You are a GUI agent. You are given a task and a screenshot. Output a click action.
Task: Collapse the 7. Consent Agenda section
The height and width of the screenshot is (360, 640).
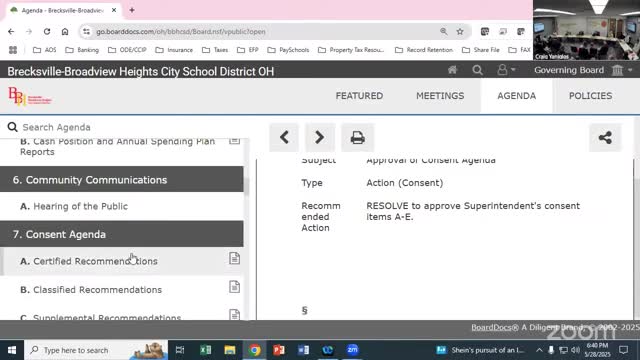122,234
